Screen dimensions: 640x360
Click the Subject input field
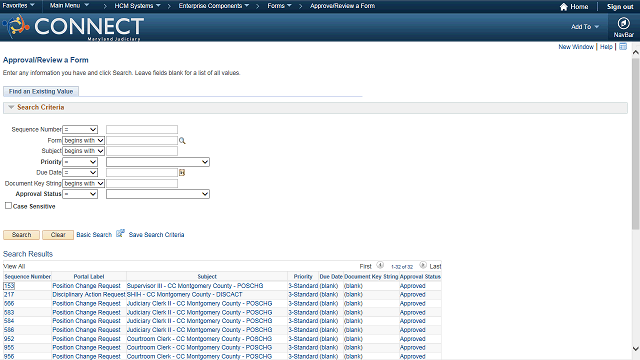click(142, 151)
